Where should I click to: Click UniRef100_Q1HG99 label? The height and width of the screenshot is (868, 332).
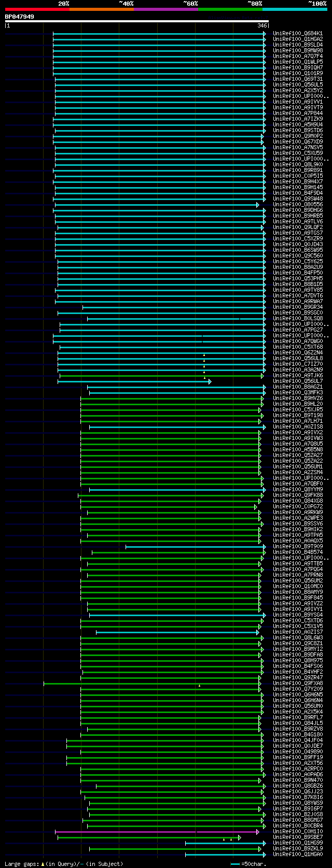[x=298, y=843]
